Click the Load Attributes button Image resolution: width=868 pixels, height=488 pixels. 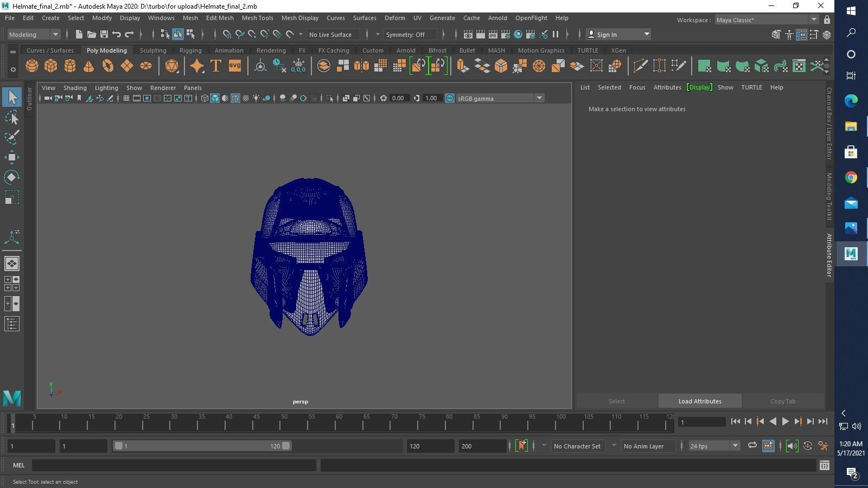pyautogui.click(x=700, y=401)
